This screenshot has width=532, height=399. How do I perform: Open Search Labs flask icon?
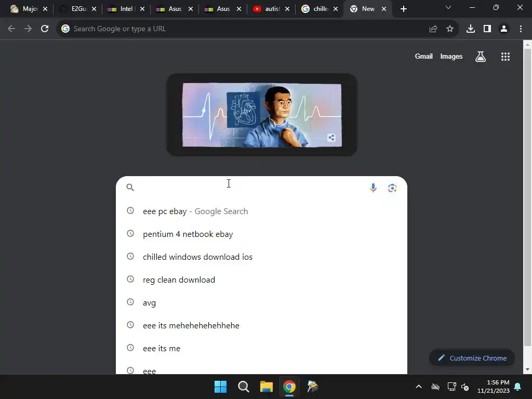click(480, 57)
